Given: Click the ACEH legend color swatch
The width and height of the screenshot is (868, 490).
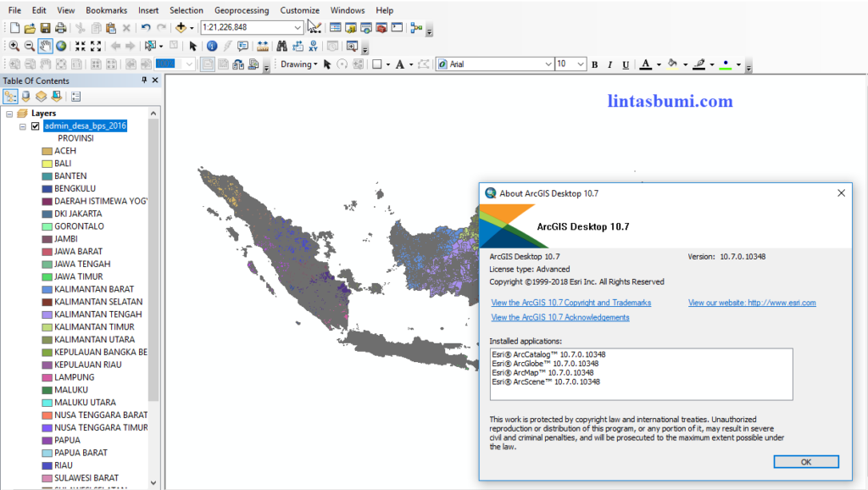Looking at the screenshot, I should (47, 150).
